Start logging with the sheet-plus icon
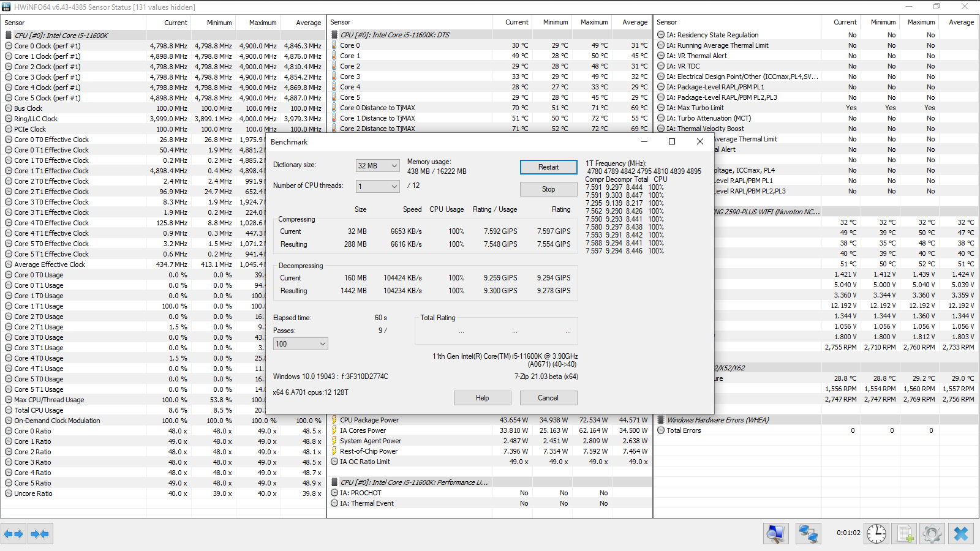 point(905,534)
